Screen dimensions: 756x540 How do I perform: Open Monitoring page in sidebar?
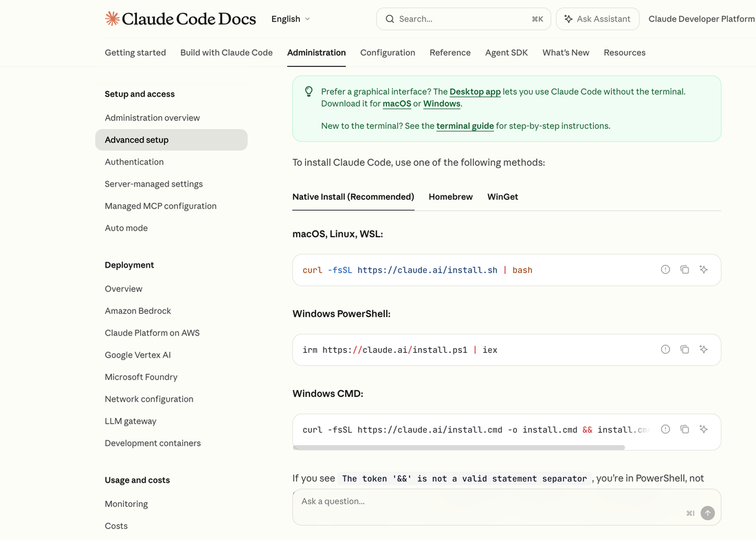[126, 504]
